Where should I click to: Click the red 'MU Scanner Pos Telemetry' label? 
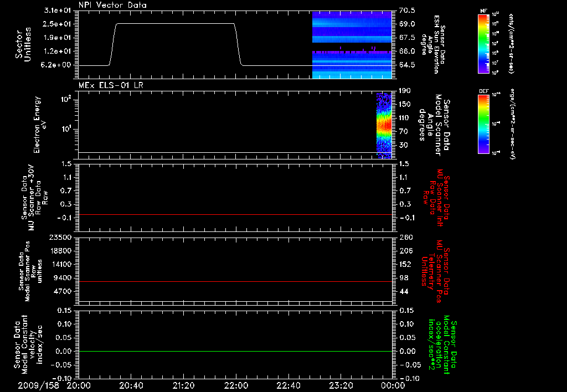point(435,271)
